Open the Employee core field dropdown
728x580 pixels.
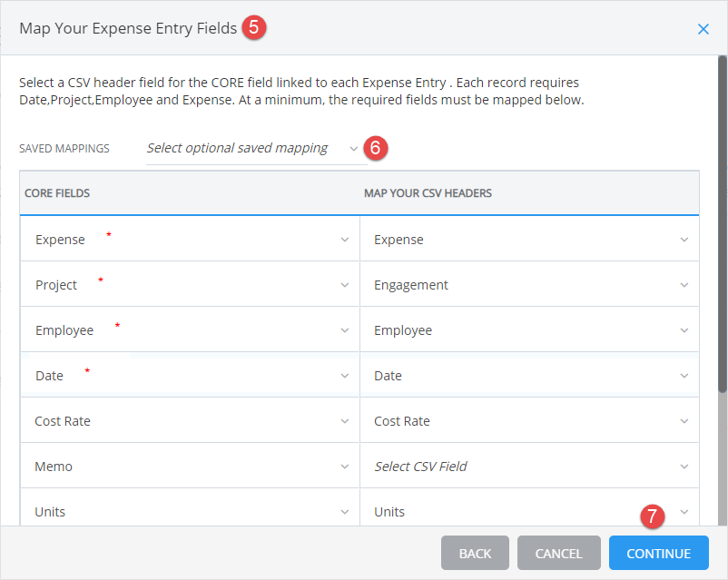coord(190,330)
